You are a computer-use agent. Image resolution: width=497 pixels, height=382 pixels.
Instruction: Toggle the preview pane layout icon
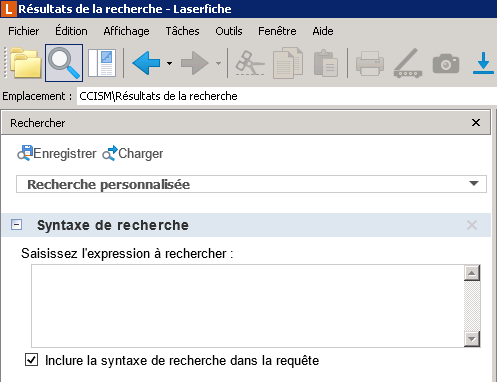[102, 63]
